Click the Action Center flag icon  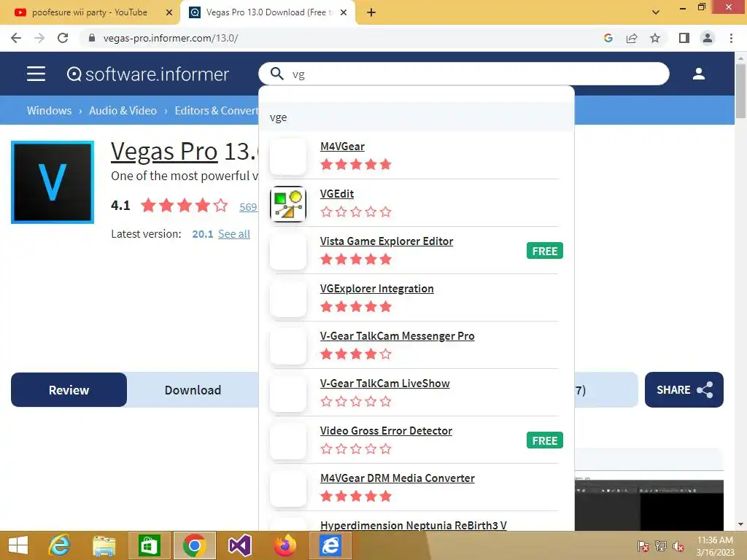[643, 546]
